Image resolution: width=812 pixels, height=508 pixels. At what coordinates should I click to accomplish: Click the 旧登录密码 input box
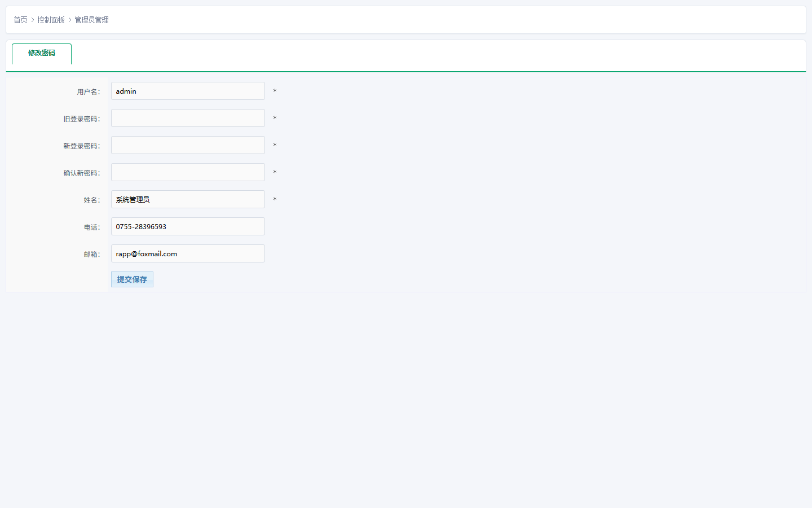(x=188, y=118)
